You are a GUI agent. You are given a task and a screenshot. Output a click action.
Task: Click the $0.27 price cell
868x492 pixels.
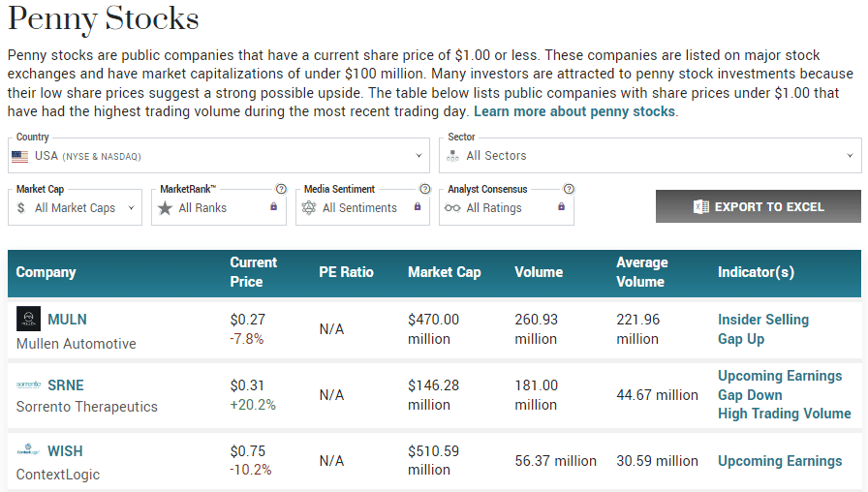[248, 320]
